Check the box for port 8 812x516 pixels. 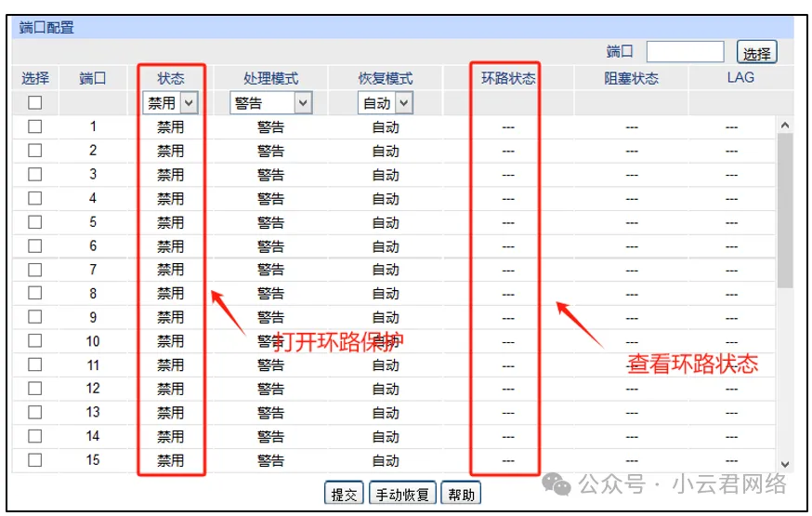(x=35, y=294)
